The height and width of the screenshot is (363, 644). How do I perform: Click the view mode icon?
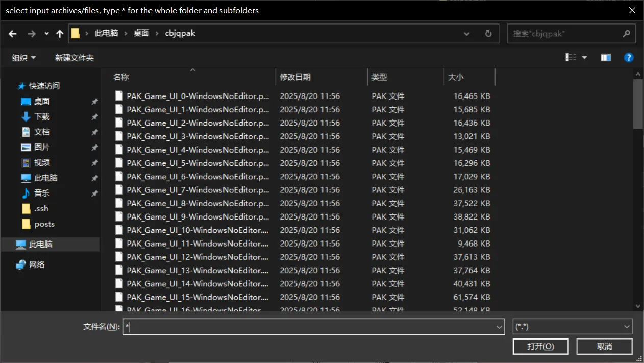pos(571,58)
